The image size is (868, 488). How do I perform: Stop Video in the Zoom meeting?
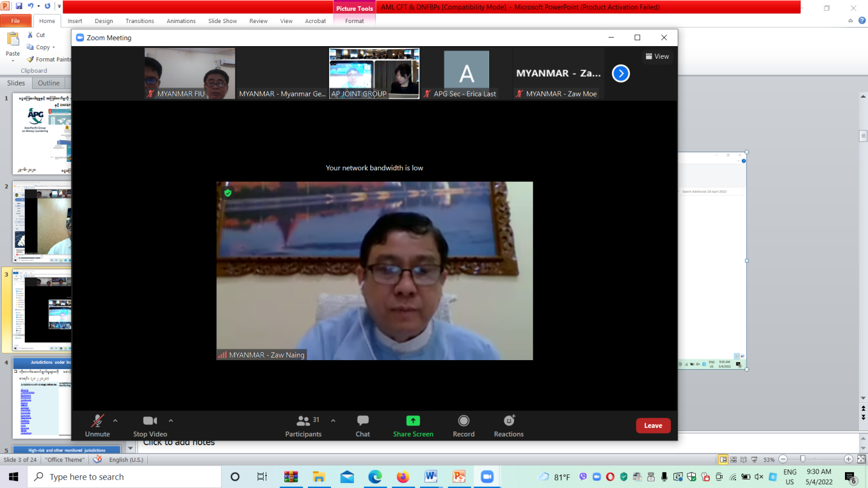[x=150, y=426]
